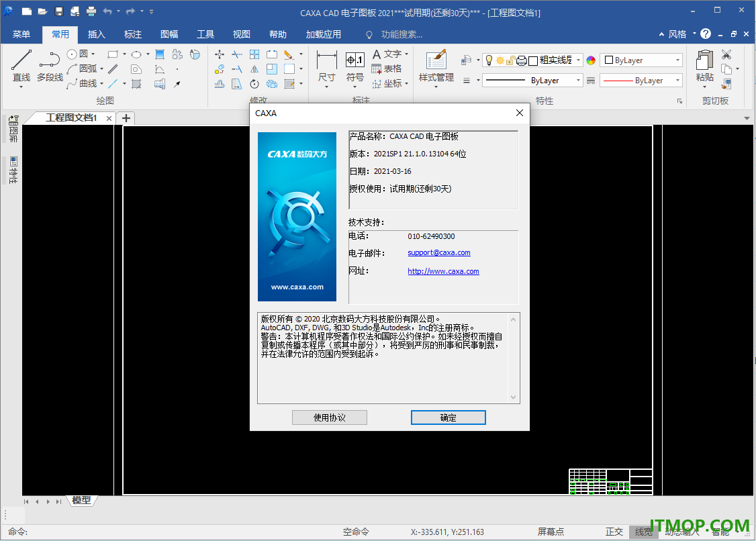Expand the 粗实线层 layer dropdown

pos(578,60)
